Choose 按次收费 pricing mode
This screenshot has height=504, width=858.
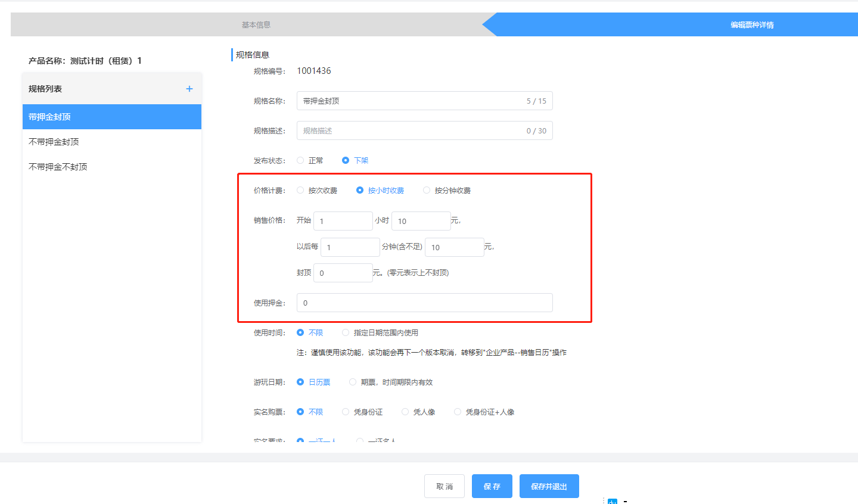click(301, 191)
